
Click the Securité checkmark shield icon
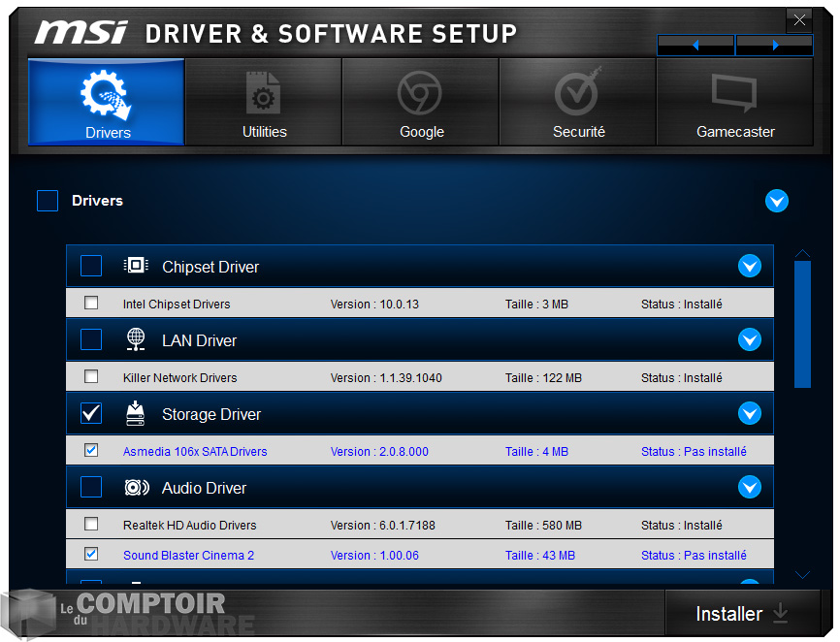(x=577, y=92)
